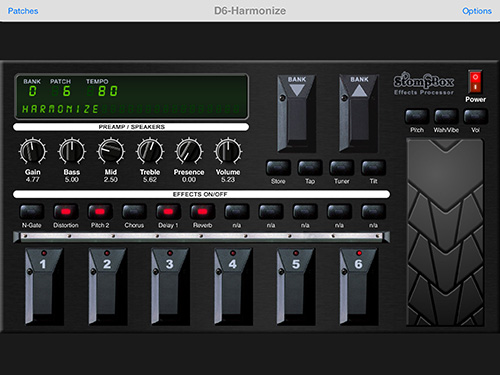Click the StompBox Effects Processor logo
Viewport: 500px width, 375px height.
(x=424, y=84)
